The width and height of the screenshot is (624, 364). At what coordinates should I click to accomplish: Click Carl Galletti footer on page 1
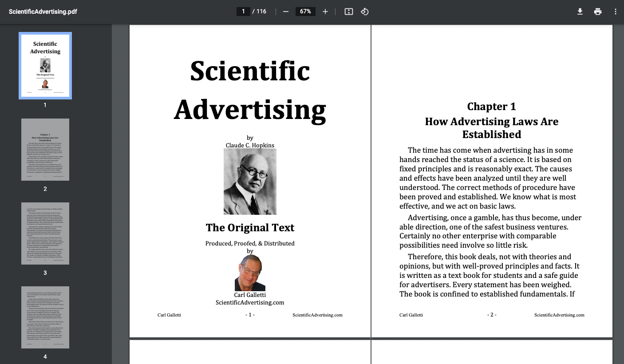[x=169, y=315]
